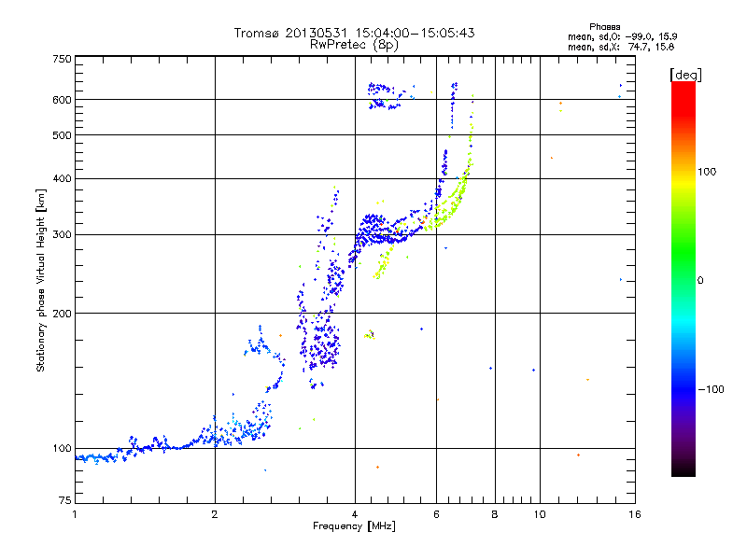Click the y-axis tick label '750'

point(62,59)
